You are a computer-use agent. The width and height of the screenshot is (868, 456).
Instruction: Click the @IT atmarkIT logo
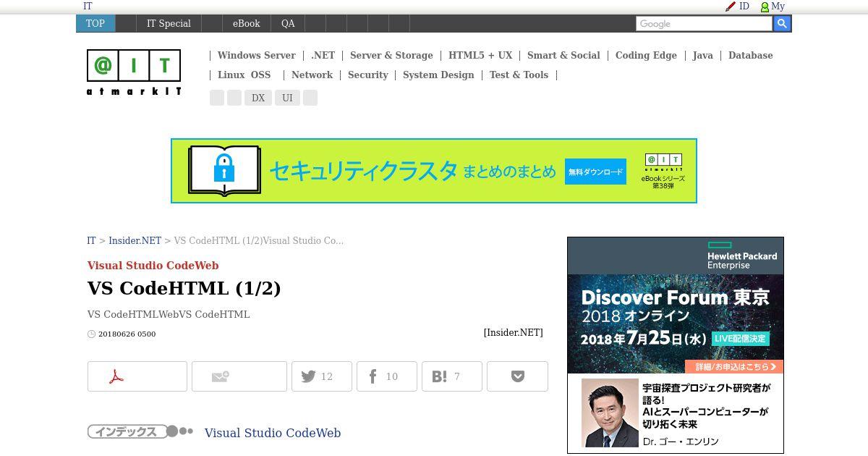pos(134,72)
